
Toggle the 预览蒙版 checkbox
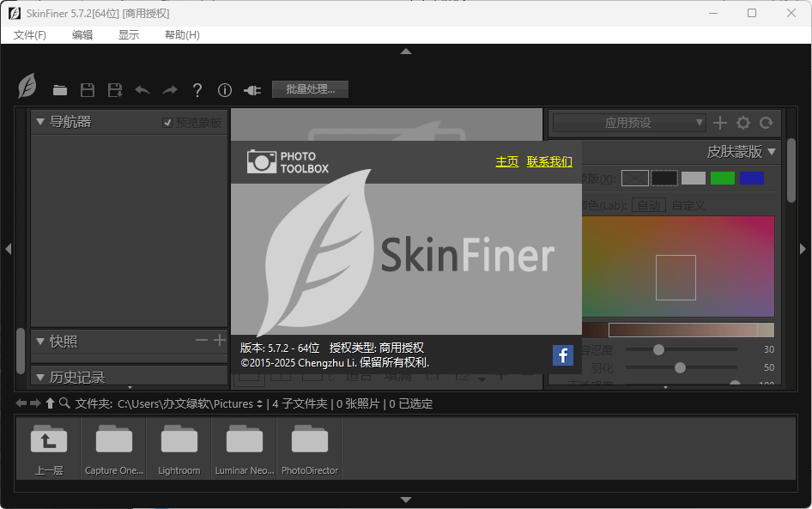pos(167,121)
